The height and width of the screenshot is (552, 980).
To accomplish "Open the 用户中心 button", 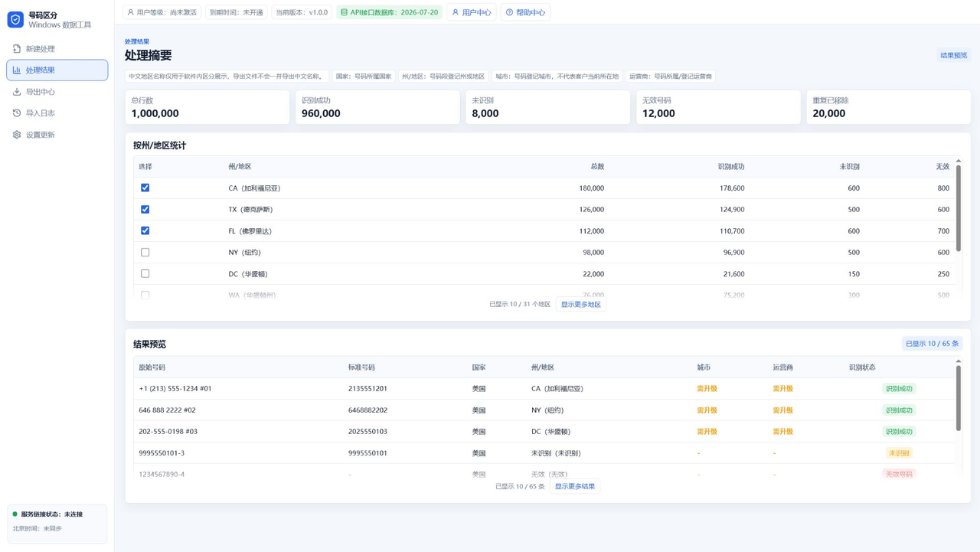I will tap(472, 12).
